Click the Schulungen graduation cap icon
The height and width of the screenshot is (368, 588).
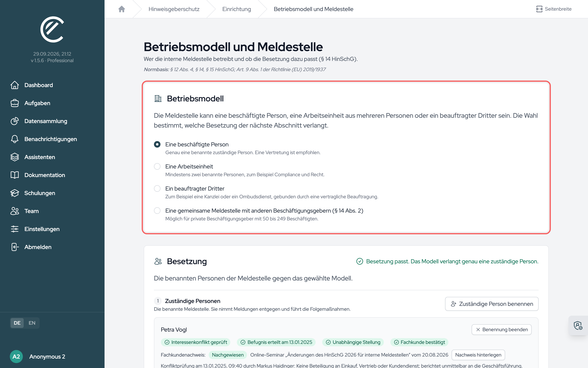click(x=14, y=193)
